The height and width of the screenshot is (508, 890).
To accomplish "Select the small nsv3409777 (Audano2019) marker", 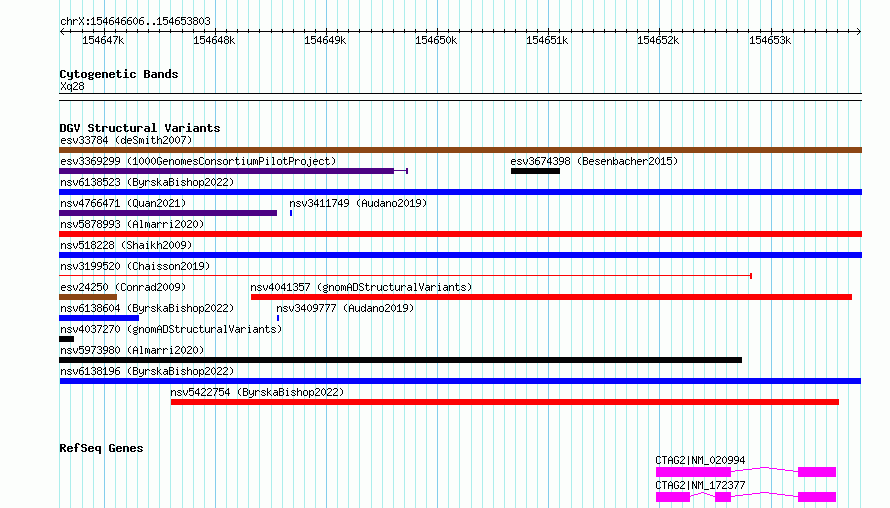I will (278, 318).
